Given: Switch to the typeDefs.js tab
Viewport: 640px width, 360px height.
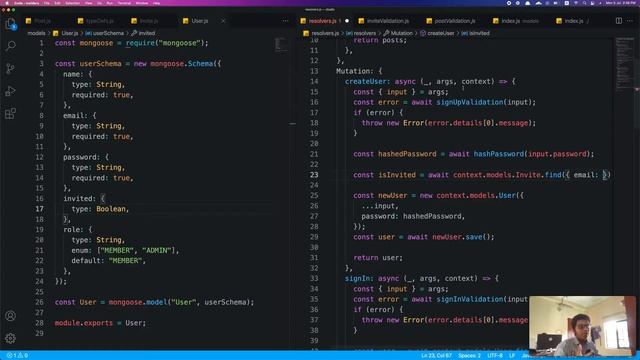Looking at the screenshot, I should tap(96, 21).
